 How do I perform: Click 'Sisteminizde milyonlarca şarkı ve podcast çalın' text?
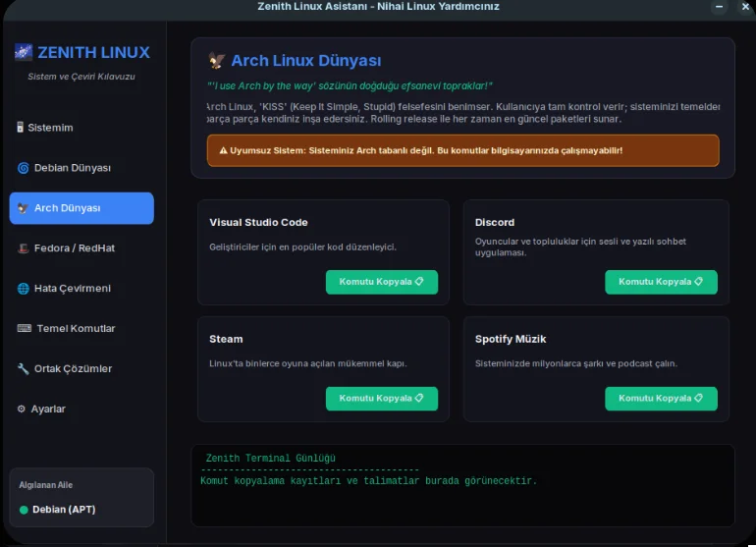(x=576, y=363)
